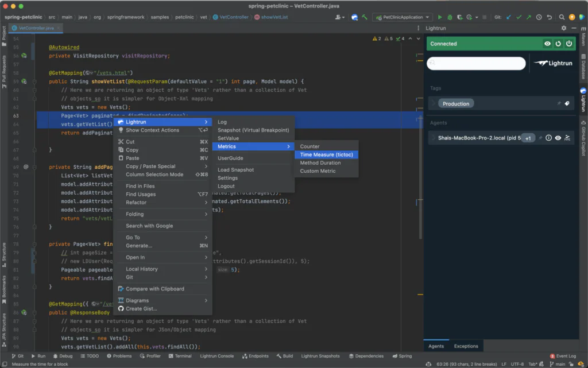The image size is (588, 368).
Task: Open the Git update project arrow icon
Action: click(x=510, y=17)
